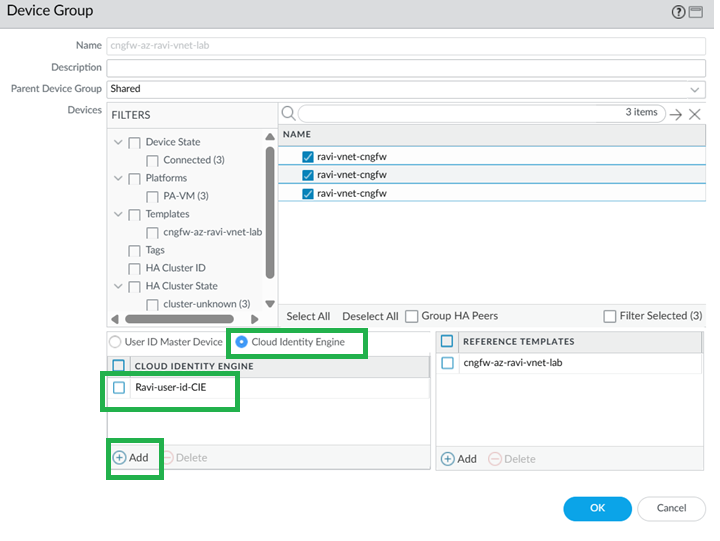Check the cngfw-az-ravi-vnet-lab template filter
This screenshot has height=541, width=720.
(152, 233)
